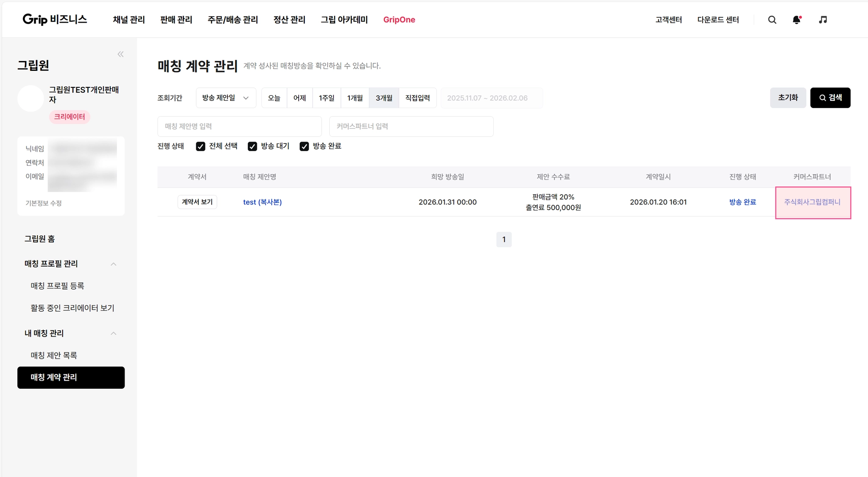Uncheck the 방송 대기 checkbox
Screen dimensions: 868x477
point(252,146)
